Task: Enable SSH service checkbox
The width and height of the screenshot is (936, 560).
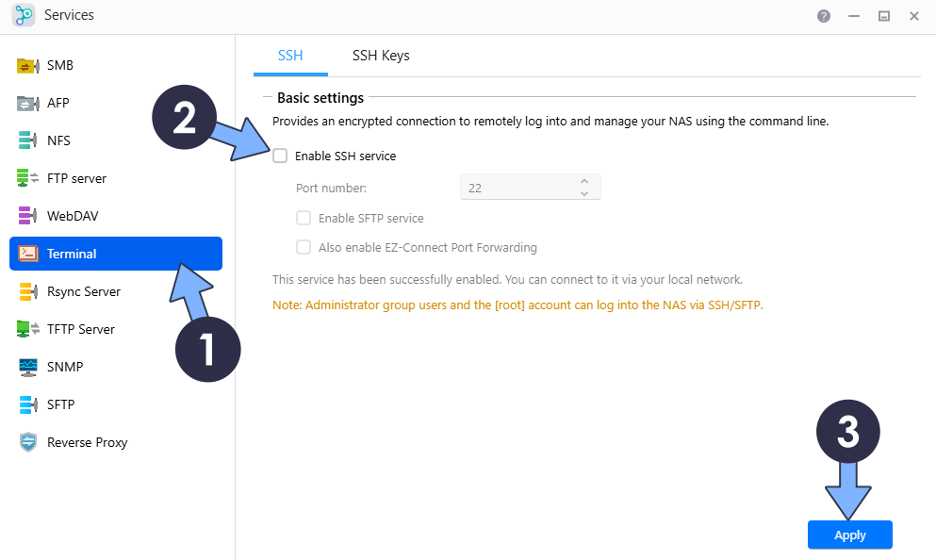Action: point(280,156)
